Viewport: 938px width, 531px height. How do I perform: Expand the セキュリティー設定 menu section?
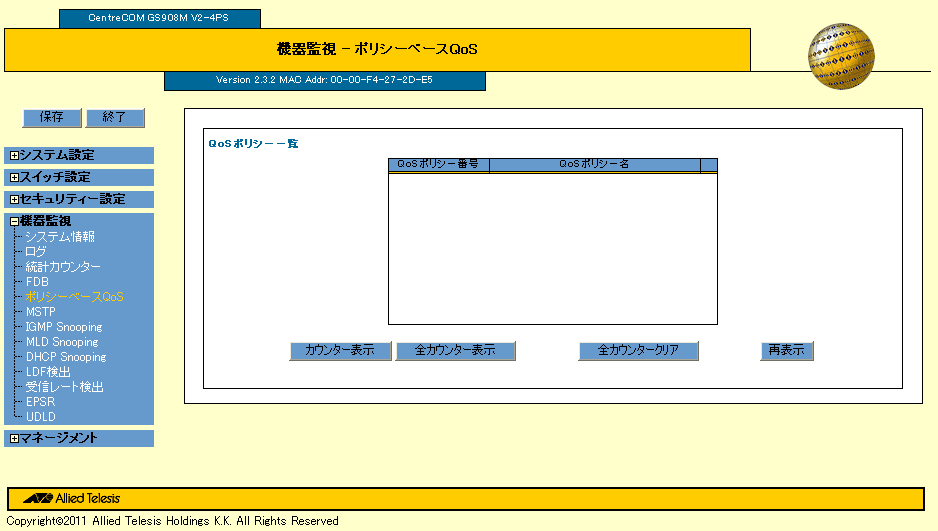click(x=14, y=200)
